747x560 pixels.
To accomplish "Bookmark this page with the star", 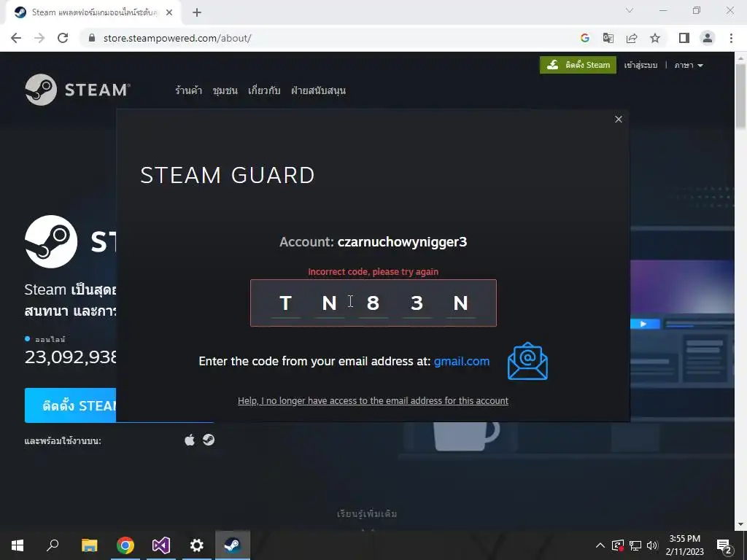I will 655,38.
